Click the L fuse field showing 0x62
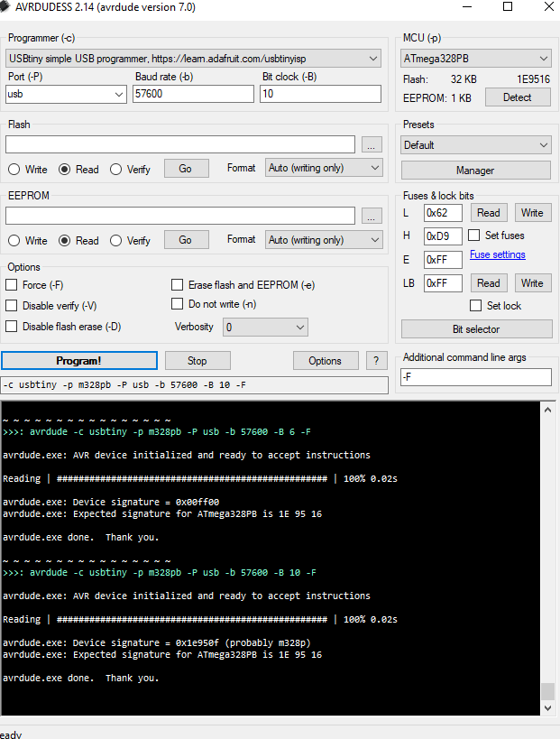The height and width of the screenshot is (739, 560). [443, 213]
